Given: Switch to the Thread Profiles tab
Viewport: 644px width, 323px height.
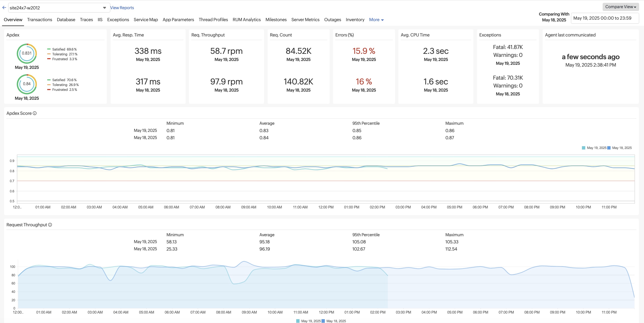Looking at the screenshot, I should click(x=213, y=20).
